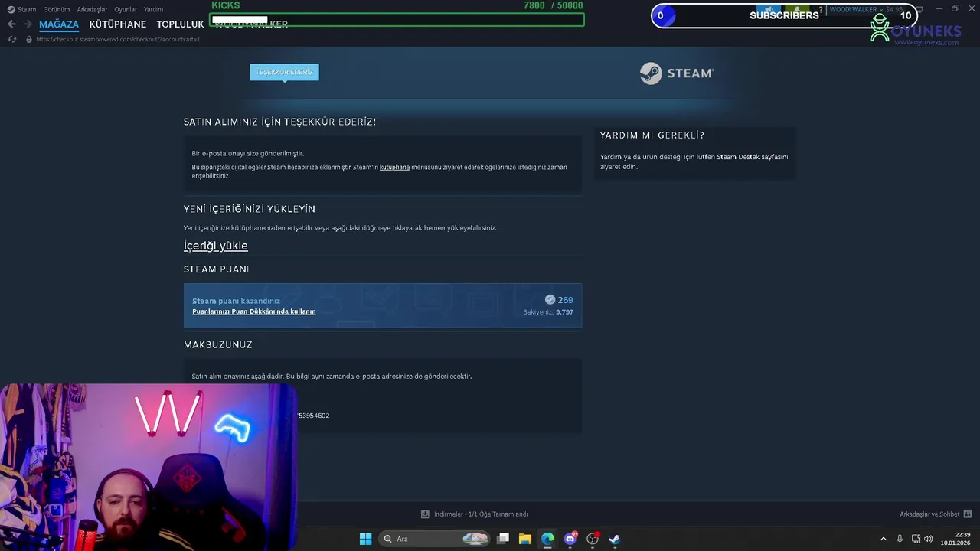Open the notifications bell button
This screenshot has width=980, height=551.
point(797,10)
